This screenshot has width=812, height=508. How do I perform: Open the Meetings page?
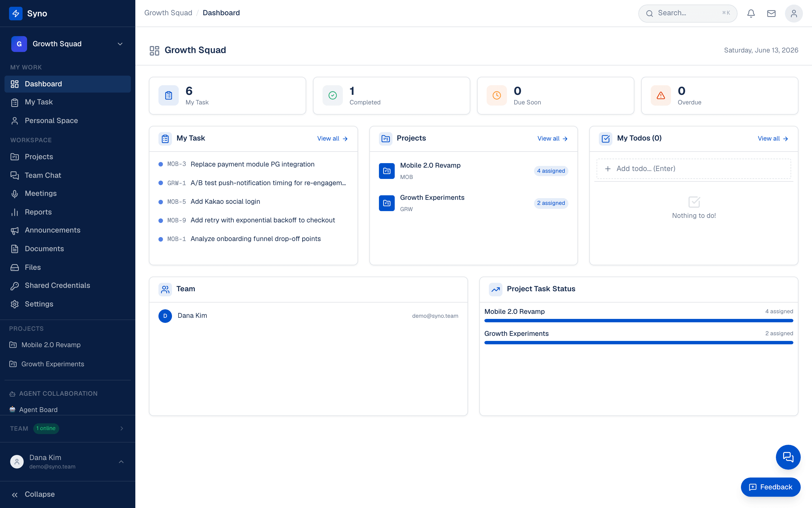click(x=68, y=194)
